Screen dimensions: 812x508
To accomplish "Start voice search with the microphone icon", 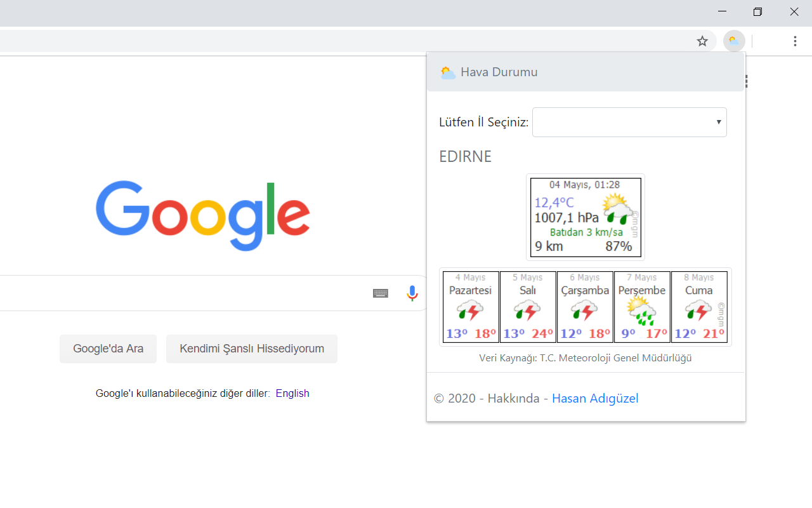I will [x=412, y=293].
